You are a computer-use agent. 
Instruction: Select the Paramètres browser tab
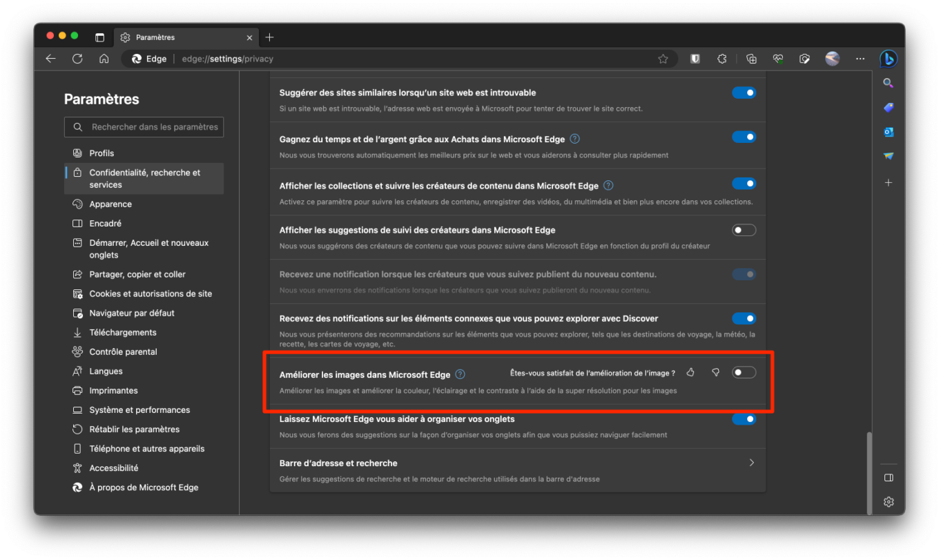pyautogui.click(x=186, y=37)
